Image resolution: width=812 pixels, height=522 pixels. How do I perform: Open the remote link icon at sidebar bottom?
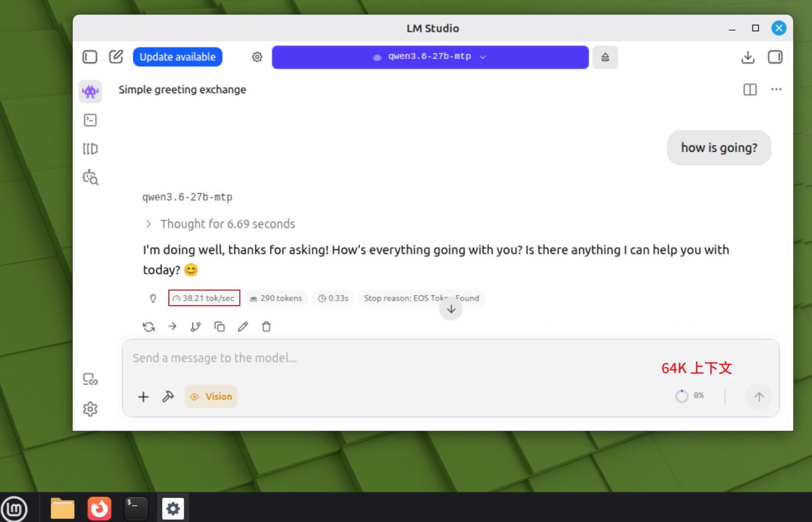[x=90, y=379]
